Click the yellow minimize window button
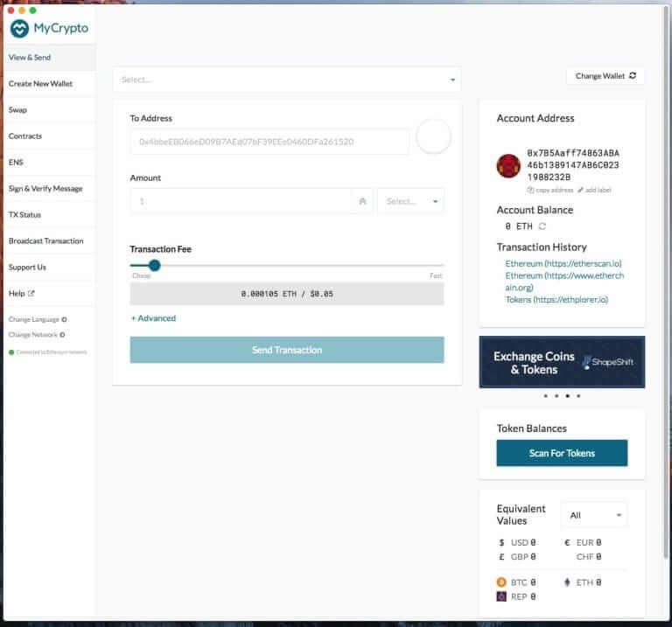The width and height of the screenshot is (672, 627). (x=22, y=10)
